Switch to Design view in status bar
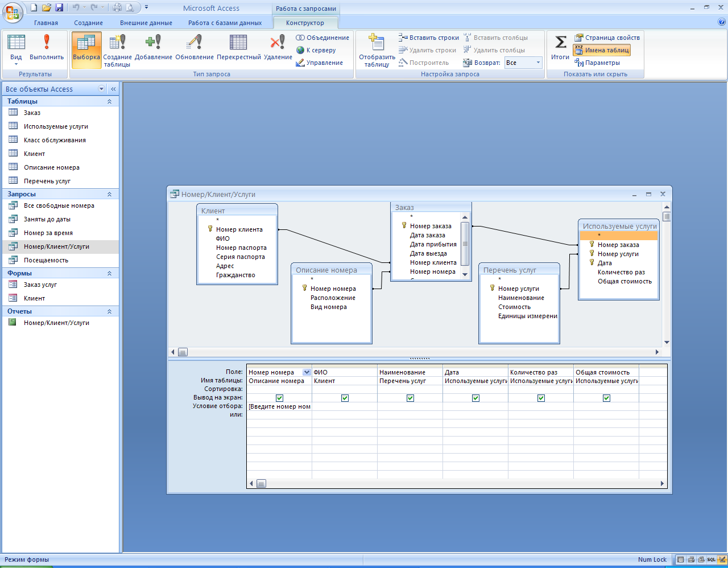 pyautogui.click(x=722, y=559)
